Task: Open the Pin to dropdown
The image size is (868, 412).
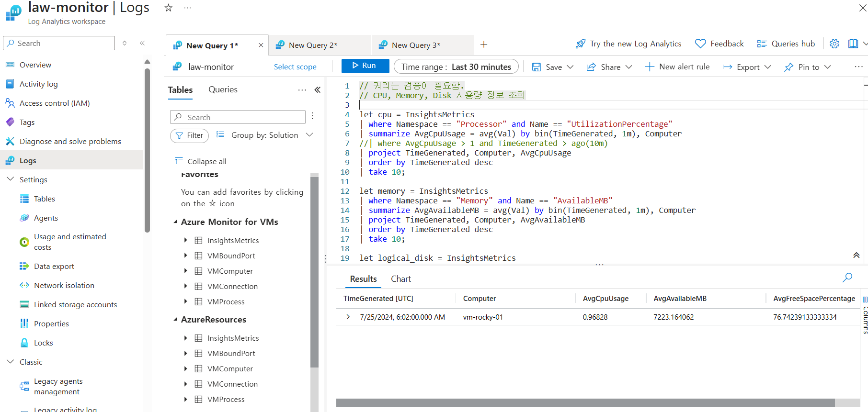Action: pyautogui.click(x=807, y=67)
